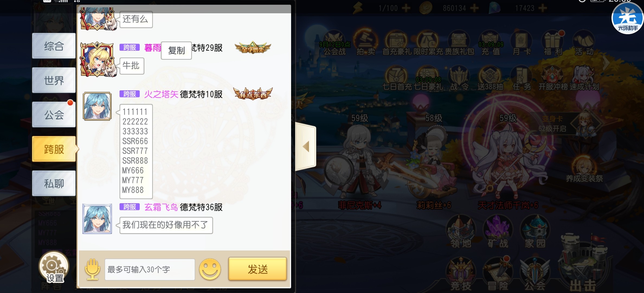Switch to the 公会 chat tab
The height and width of the screenshot is (293, 644).
pos(54,115)
